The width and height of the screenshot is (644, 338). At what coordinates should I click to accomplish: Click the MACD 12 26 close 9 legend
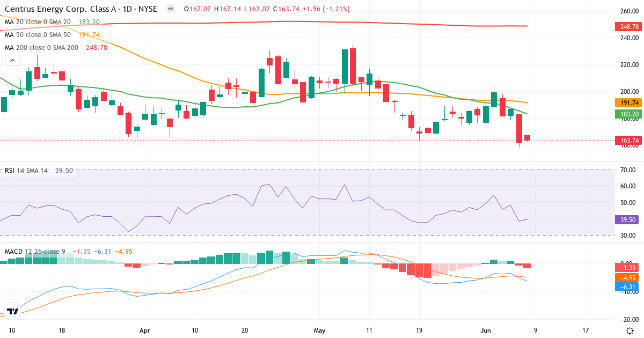tap(36, 251)
